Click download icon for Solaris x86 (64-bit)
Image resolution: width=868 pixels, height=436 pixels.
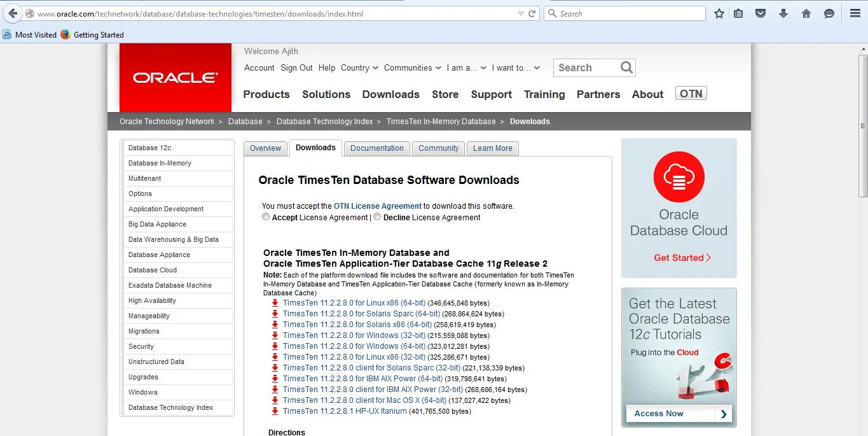pyautogui.click(x=275, y=325)
